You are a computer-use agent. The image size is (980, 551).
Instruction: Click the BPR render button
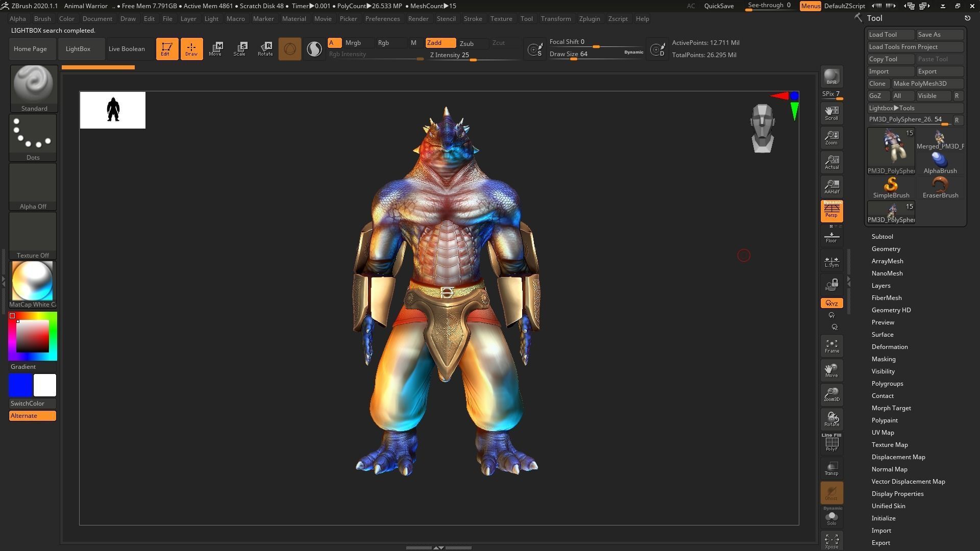click(x=831, y=77)
